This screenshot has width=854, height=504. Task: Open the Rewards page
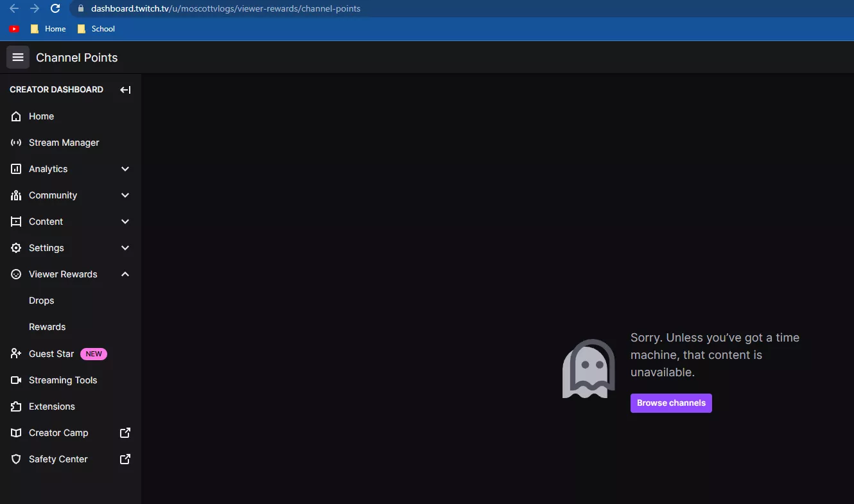[x=47, y=327]
